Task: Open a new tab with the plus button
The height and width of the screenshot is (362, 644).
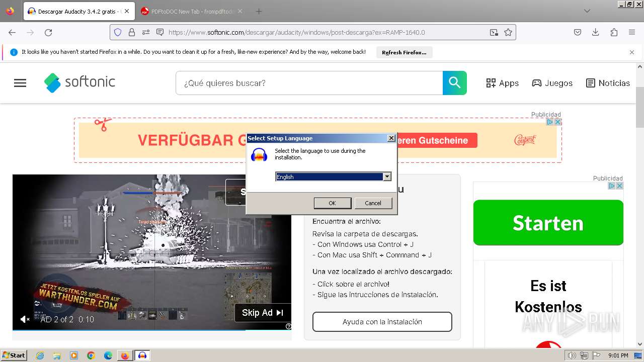Action: pyautogui.click(x=259, y=11)
